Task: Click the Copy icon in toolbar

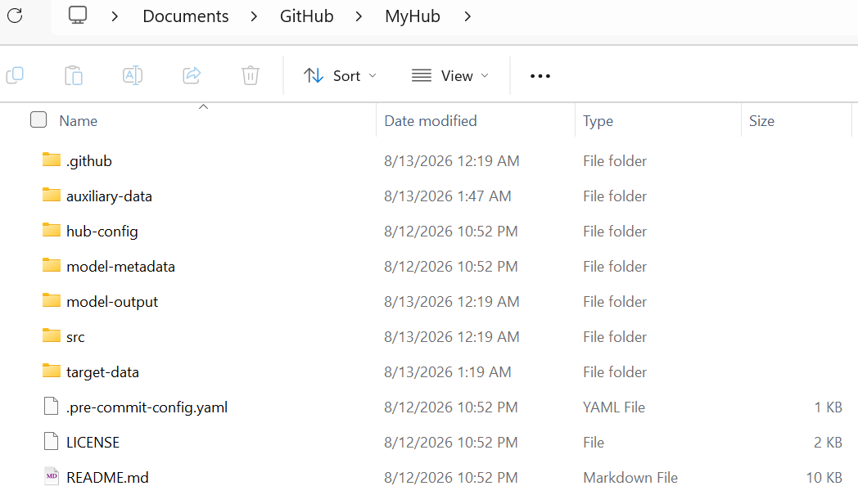Action: point(15,75)
